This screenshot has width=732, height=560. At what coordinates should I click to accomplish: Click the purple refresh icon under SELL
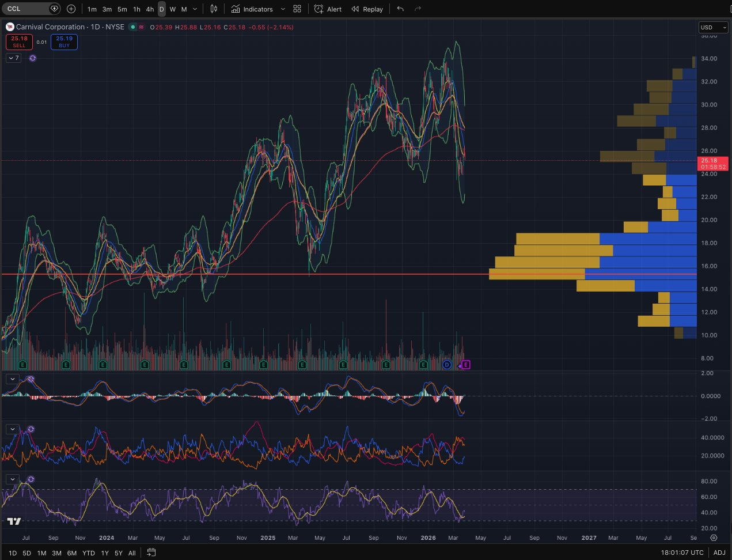tap(33, 58)
